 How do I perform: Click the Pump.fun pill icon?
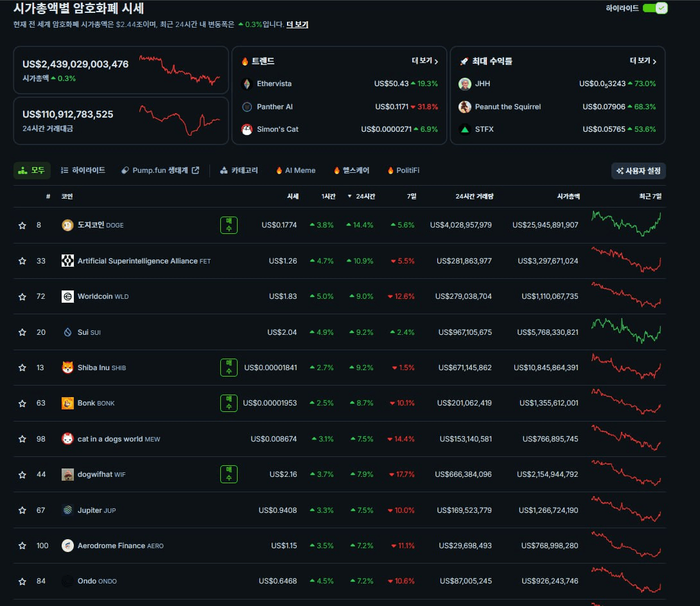(125, 170)
